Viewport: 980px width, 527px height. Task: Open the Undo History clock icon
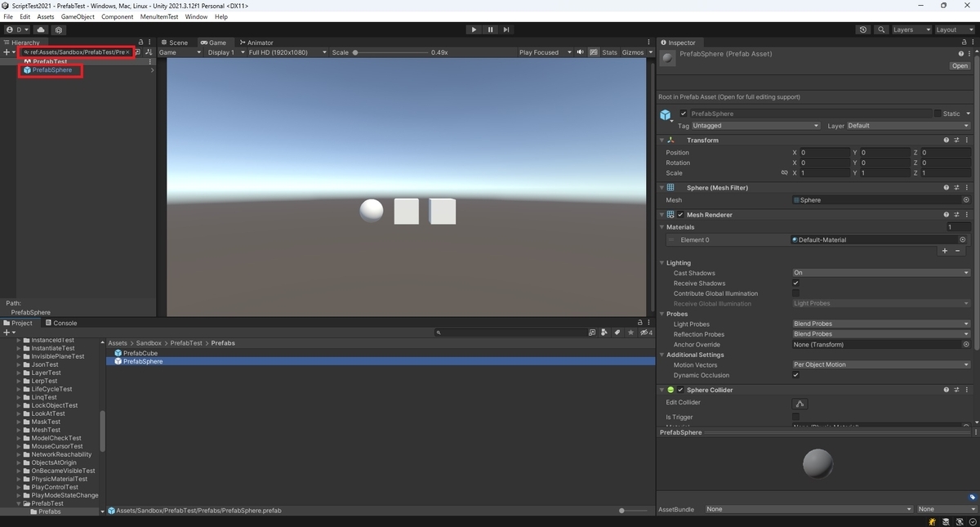coord(863,29)
